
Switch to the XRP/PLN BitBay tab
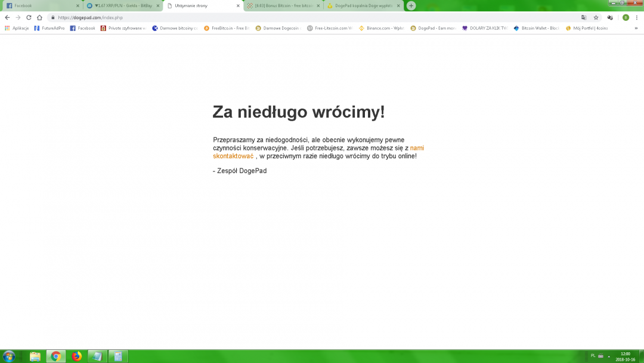click(119, 5)
